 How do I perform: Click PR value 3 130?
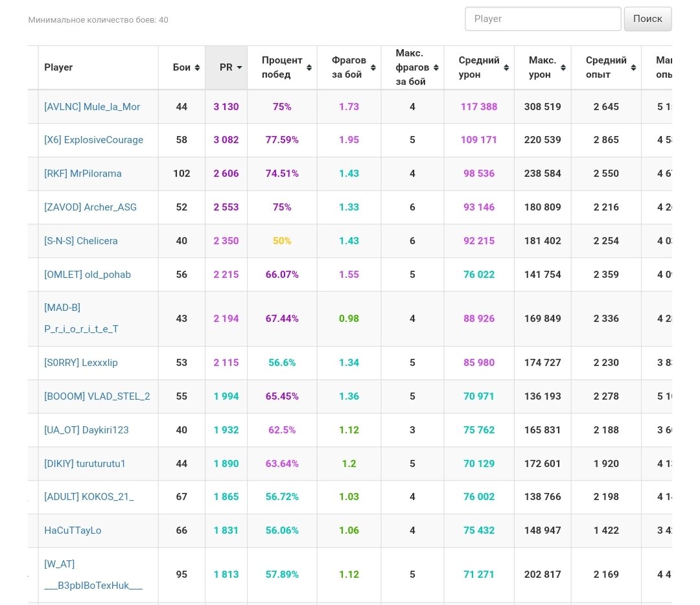click(226, 107)
